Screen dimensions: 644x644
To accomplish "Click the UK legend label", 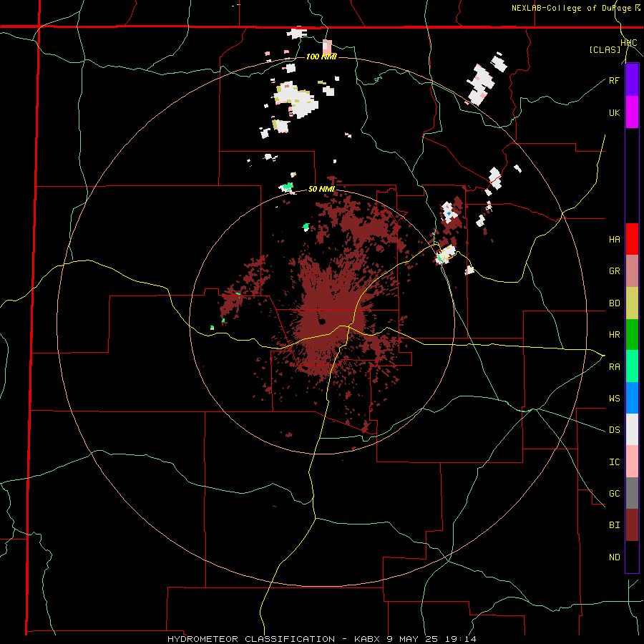I will [614, 112].
